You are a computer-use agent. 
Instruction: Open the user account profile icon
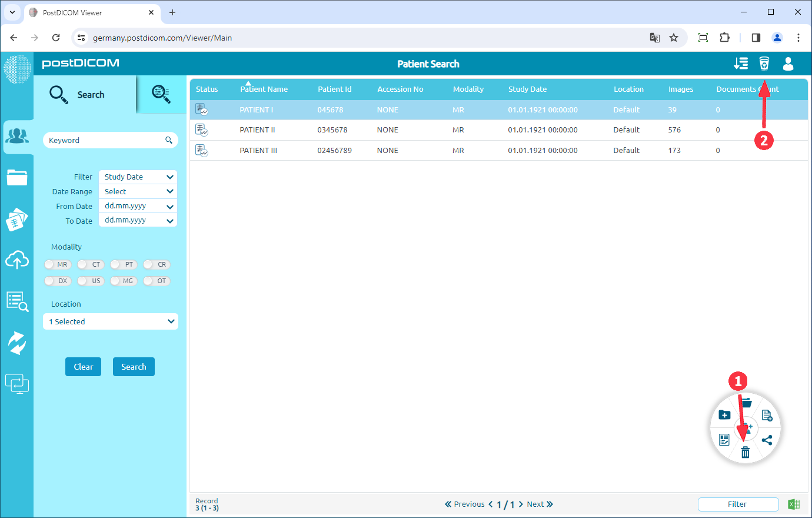788,64
